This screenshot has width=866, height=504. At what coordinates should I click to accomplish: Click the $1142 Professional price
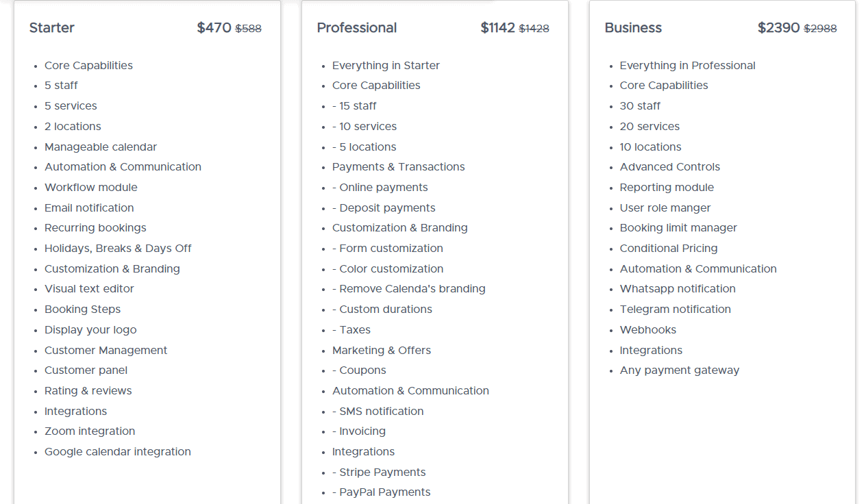pyautogui.click(x=497, y=28)
